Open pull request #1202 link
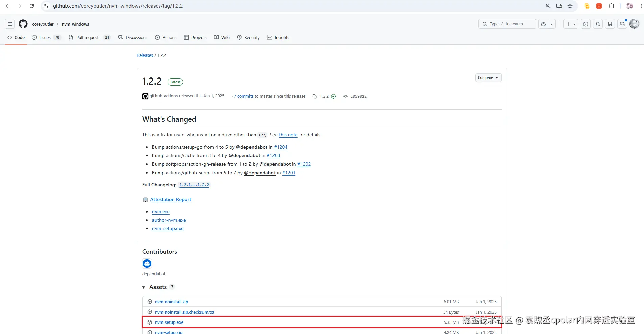The image size is (644, 334). [x=304, y=164]
